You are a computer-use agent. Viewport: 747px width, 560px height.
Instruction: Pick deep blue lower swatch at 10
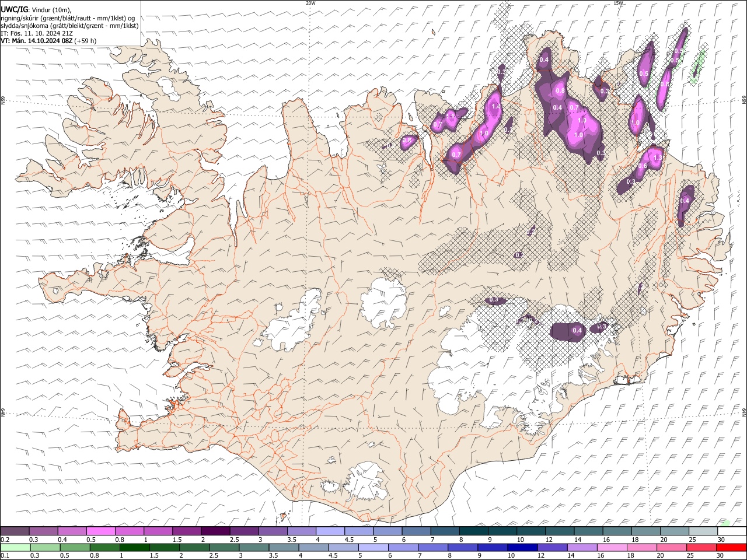pyautogui.click(x=522, y=547)
